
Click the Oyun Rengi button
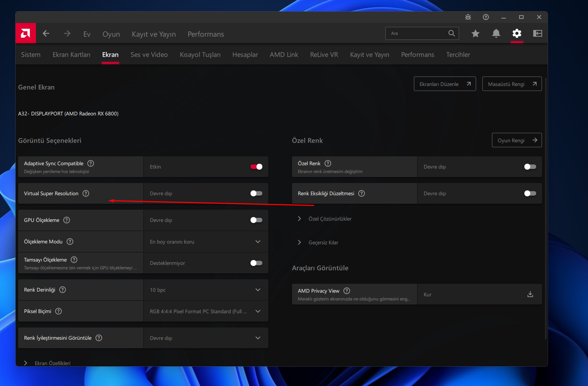tap(517, 140)
